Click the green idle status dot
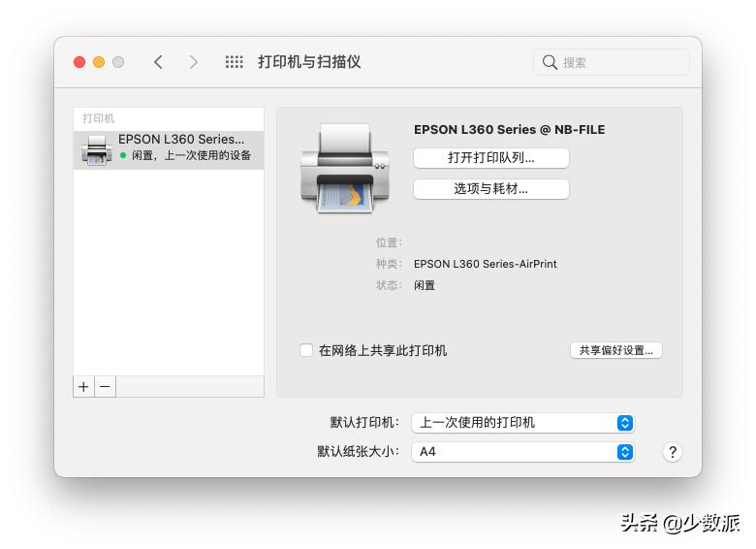Image resolution: width=756 pixels, height=549 pixels. click(x=123, y=155)
